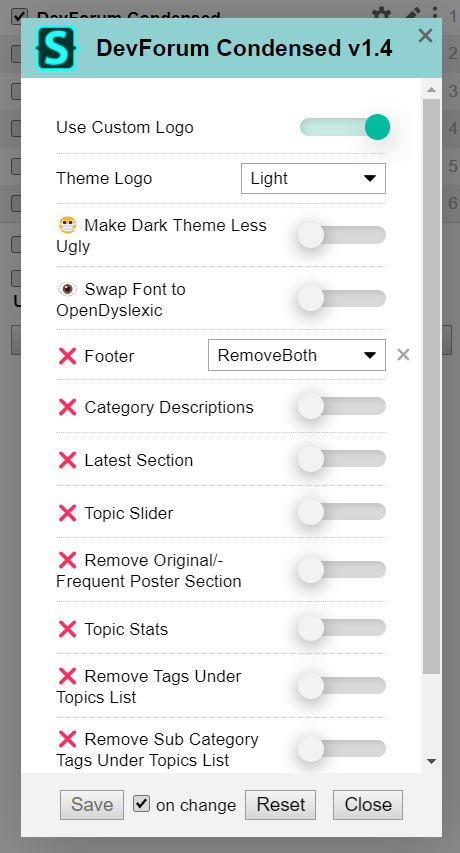Click the red X icon beside Latest Section
The width and height of the screenshot is (460, 853).
coord(67,460)
